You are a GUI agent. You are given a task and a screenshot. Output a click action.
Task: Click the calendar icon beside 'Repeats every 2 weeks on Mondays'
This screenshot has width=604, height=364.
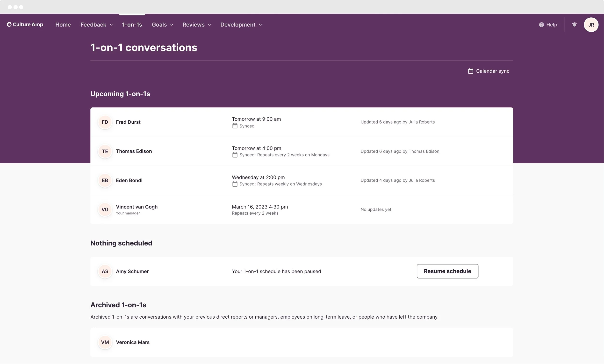point(235,155)
